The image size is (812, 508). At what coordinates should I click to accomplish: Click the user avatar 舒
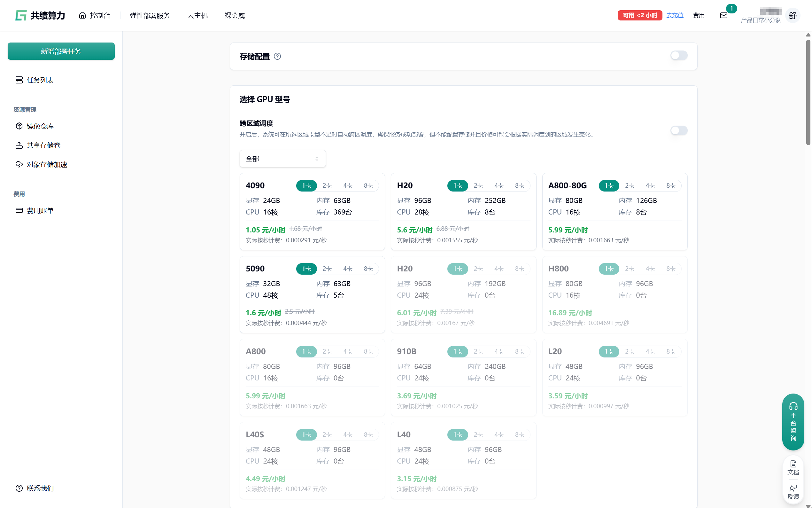(x=793, y=15)
